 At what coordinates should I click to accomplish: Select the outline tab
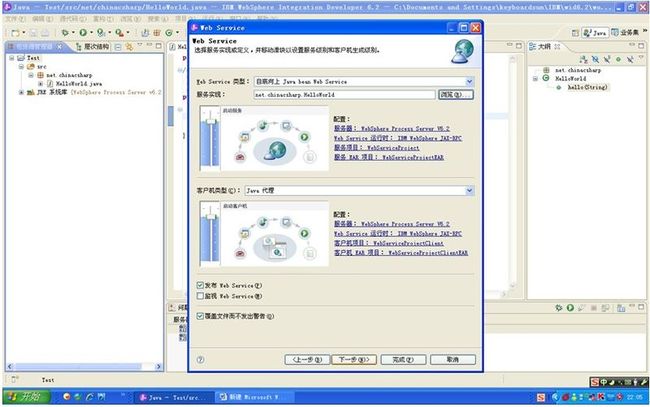[x=544, y=46]
